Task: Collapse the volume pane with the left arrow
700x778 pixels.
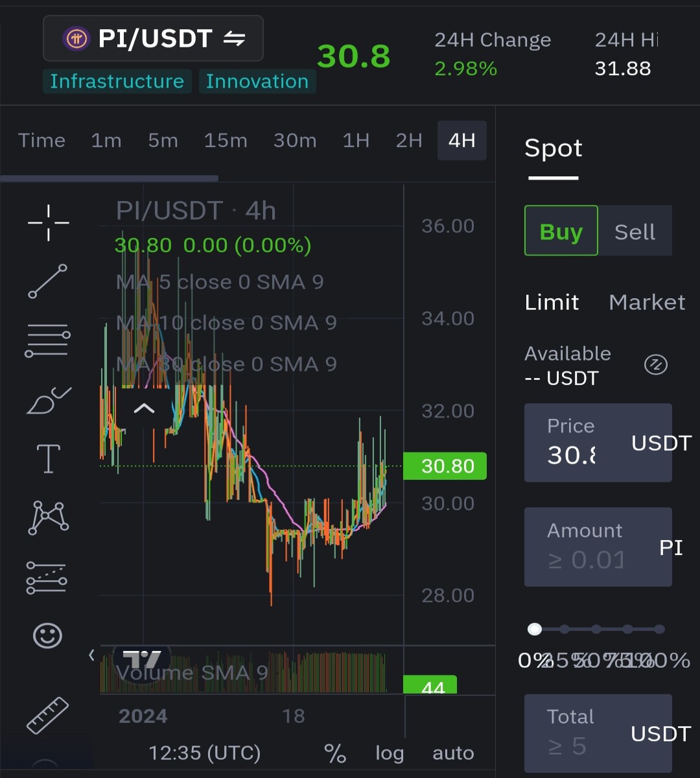Action: coord(91,655)
